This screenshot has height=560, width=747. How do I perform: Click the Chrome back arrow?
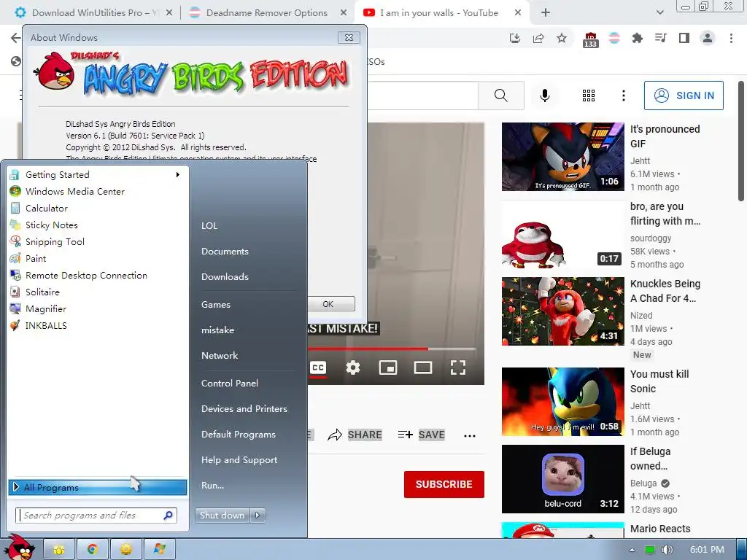tap(16, 38)
